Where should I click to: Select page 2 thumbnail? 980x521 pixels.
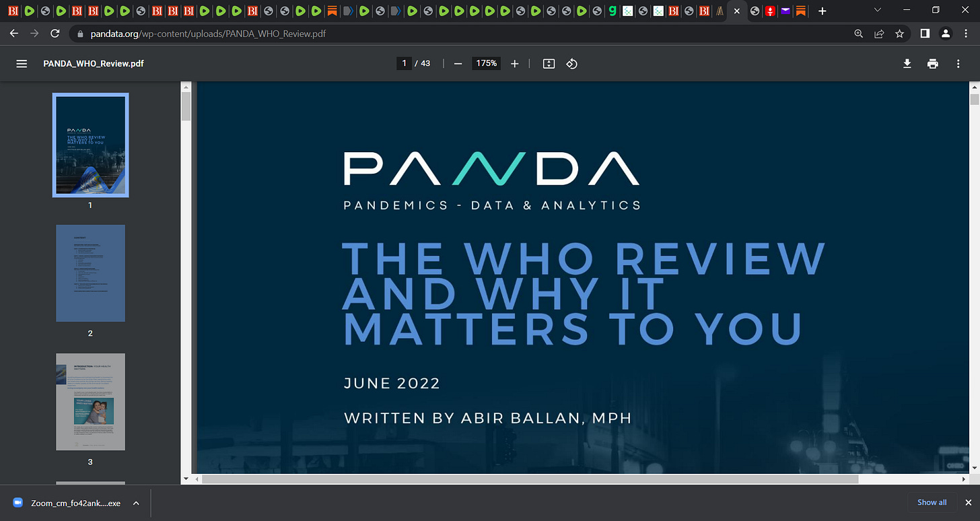coord(90,273)
